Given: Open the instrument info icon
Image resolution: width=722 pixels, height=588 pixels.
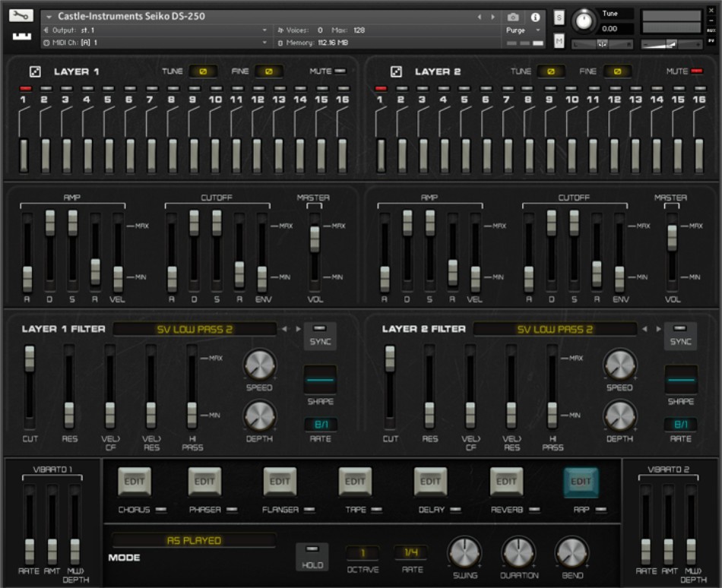Looking at the screenshot, I should click(535, 17).
